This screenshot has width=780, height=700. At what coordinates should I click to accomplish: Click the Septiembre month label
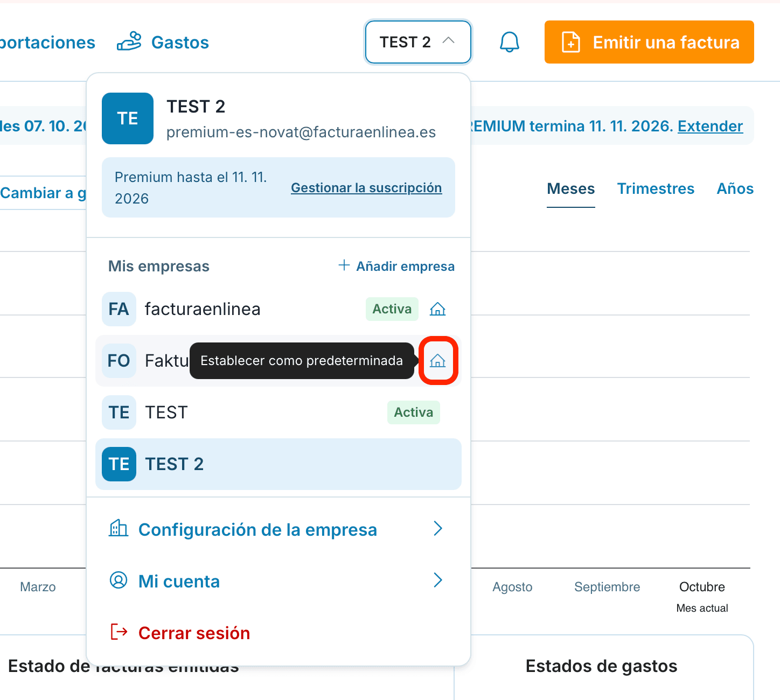coord(607,587)
